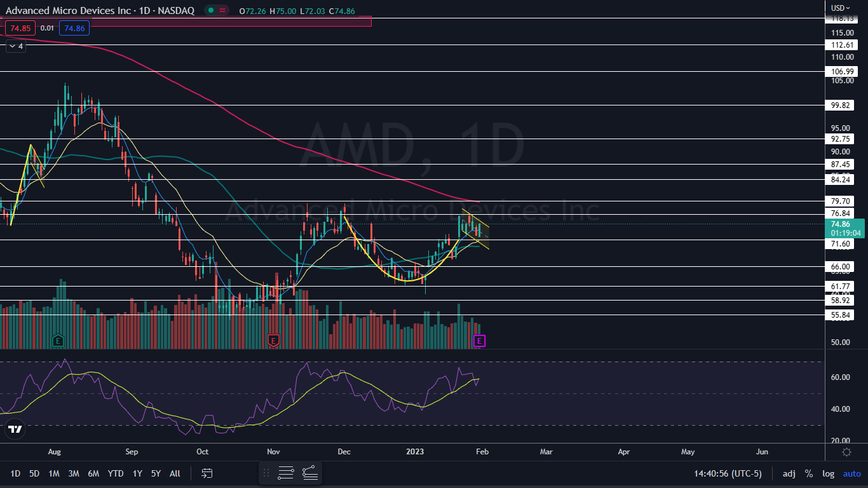Click the 76.84 price level label
The height and width of the screenshot is (488, 868).
click(840, 213)
